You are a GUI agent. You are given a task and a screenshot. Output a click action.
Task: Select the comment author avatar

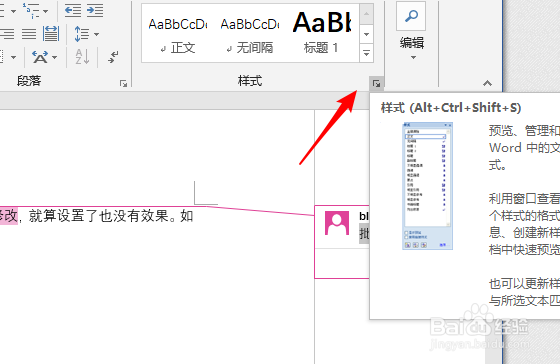coord(337,223)
